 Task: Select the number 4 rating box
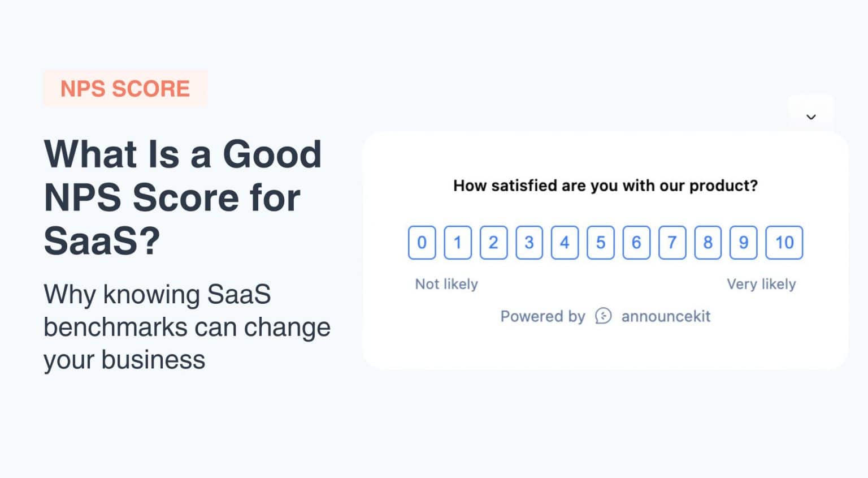[565, 242]
